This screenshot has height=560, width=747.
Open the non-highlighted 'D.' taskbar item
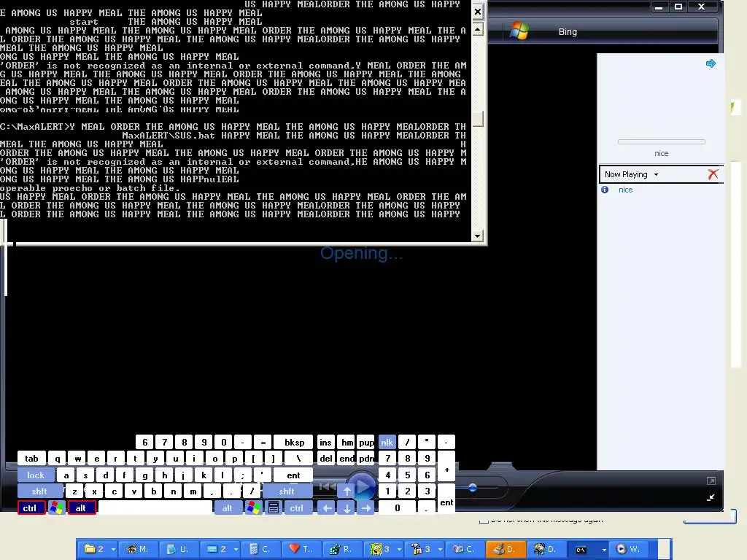click(546, 549)
